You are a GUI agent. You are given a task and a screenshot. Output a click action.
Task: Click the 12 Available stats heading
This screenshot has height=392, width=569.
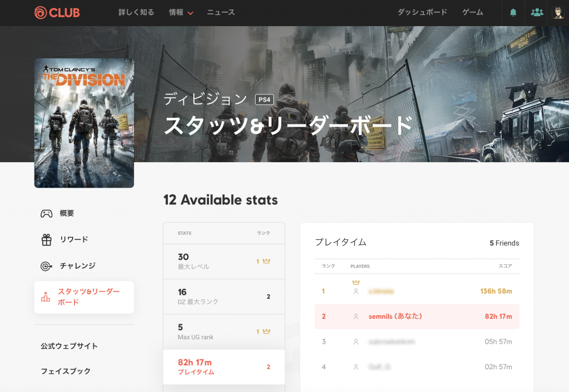coord(221,200)
